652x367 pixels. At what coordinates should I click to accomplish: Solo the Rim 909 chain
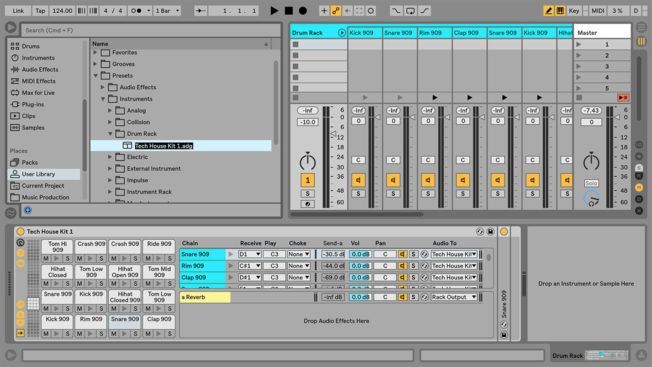click(x=413, y=266)
